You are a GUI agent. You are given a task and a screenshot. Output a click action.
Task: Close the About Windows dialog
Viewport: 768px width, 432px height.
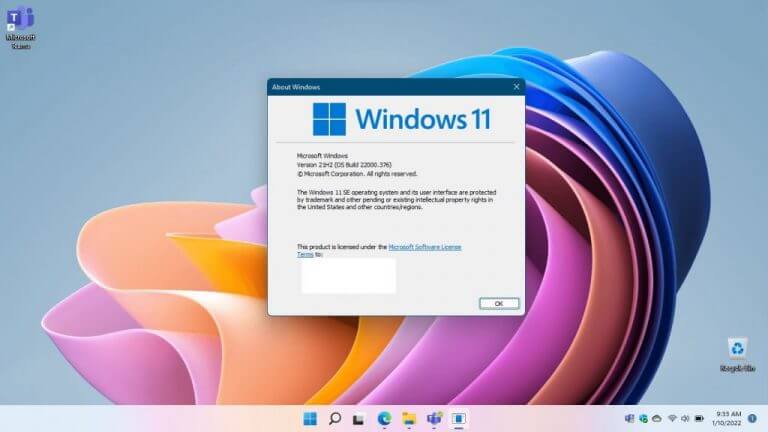(x=516, y=87)
